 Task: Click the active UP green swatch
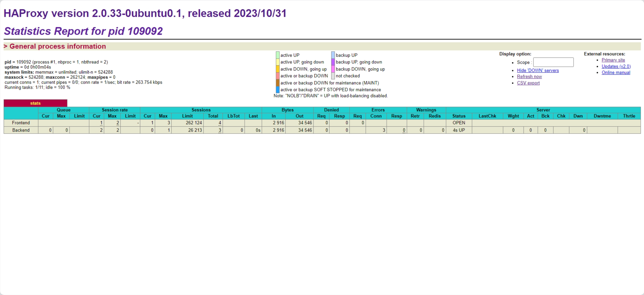pos(278,55)
